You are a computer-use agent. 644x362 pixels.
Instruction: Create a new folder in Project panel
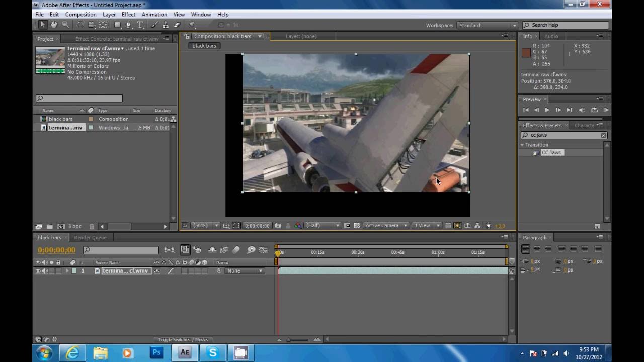[x=49, y=227]
